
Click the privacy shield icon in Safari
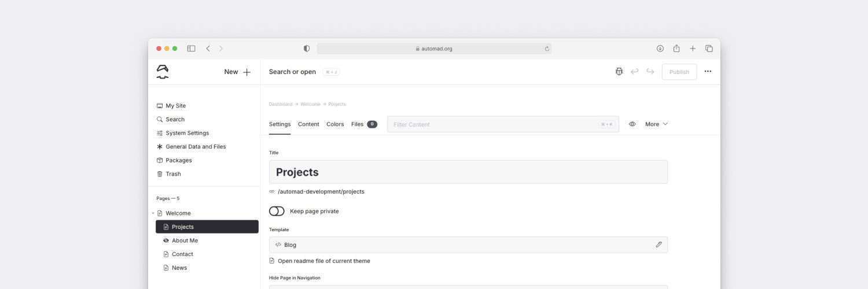pyautogui.click(x=307, y=49)
